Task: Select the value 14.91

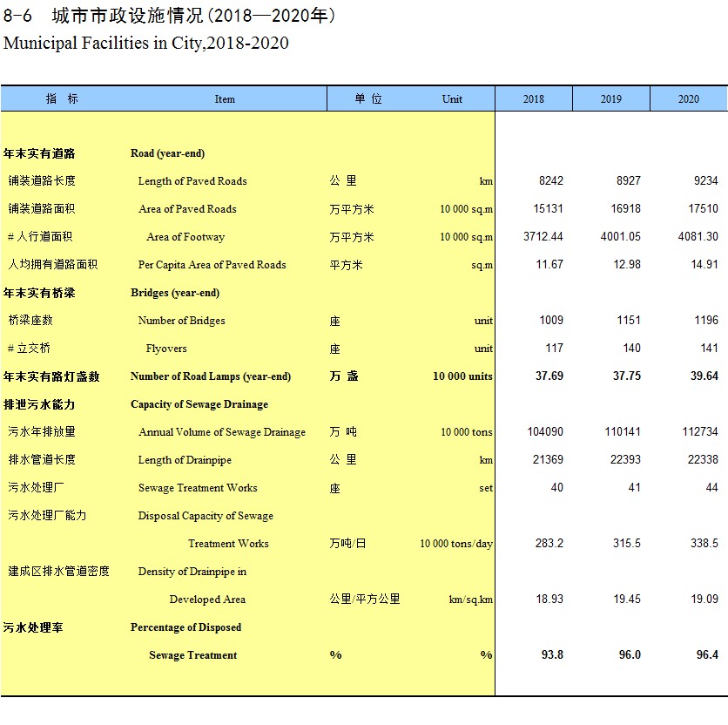Action: click(x=704, y=264)
